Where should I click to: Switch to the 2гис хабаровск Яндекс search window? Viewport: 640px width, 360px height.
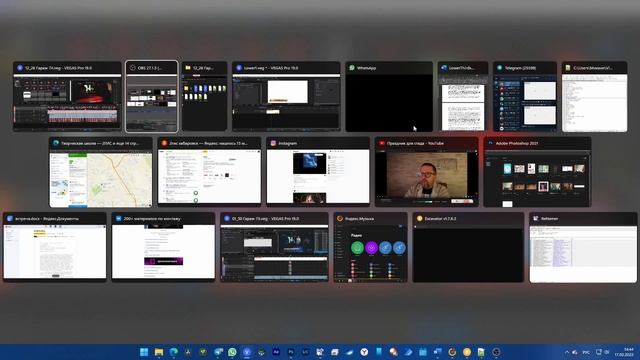point(209,172)
